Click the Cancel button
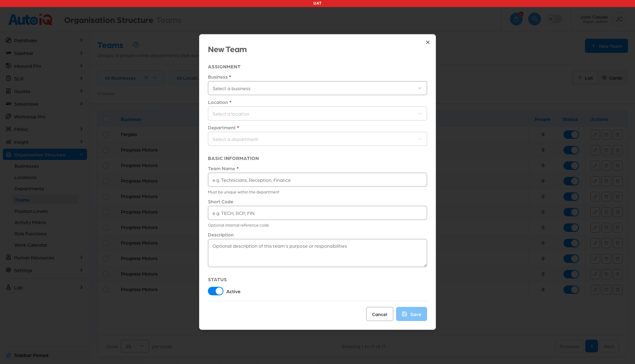Image resolution: width=635 pixels, height=364 pixels. (380, 314)
